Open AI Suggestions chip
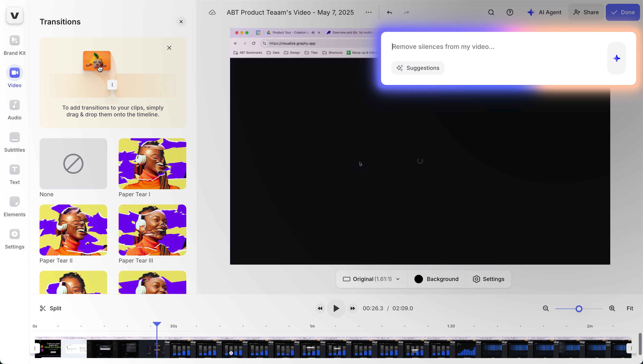 [x=418, y=68]
